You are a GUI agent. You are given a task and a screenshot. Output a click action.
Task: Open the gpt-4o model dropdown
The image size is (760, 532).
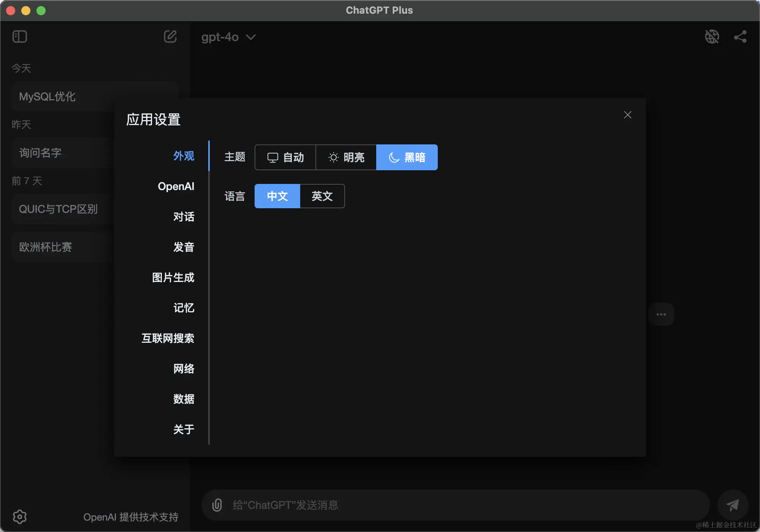pos(228,37)
